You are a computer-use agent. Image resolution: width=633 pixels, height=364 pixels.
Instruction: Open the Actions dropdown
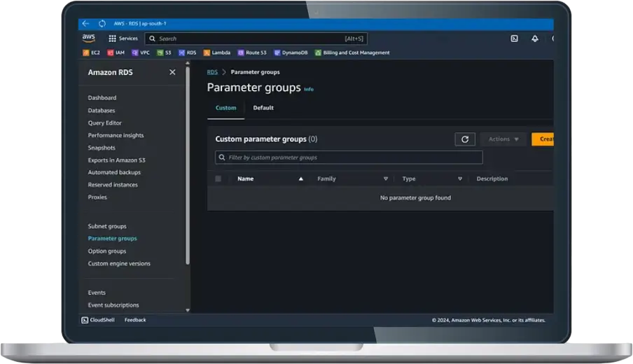(503, 139)
